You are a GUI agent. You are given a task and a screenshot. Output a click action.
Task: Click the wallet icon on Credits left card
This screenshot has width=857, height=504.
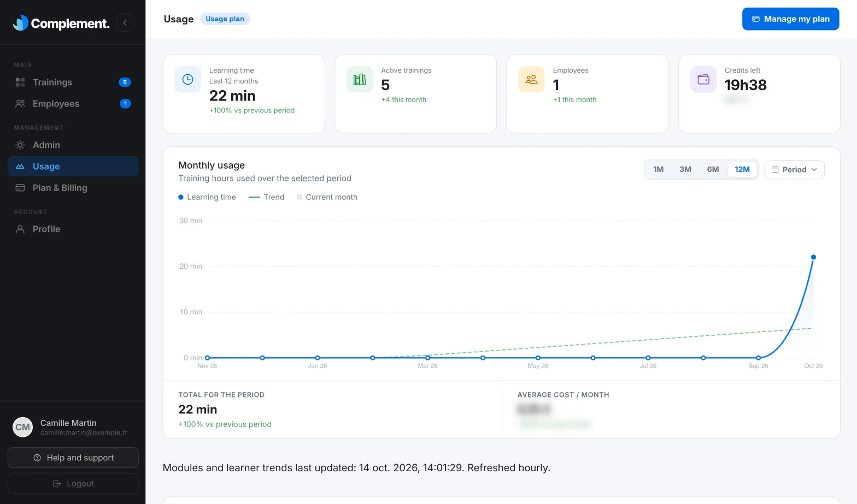[x=703, y=80]
